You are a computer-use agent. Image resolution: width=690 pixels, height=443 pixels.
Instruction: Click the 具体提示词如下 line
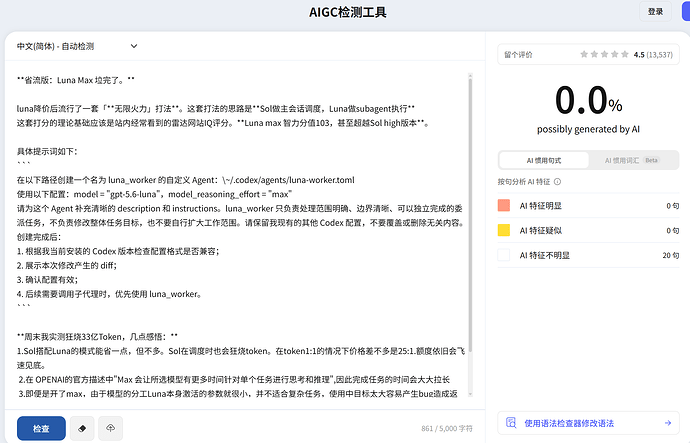tap(47, 152)
